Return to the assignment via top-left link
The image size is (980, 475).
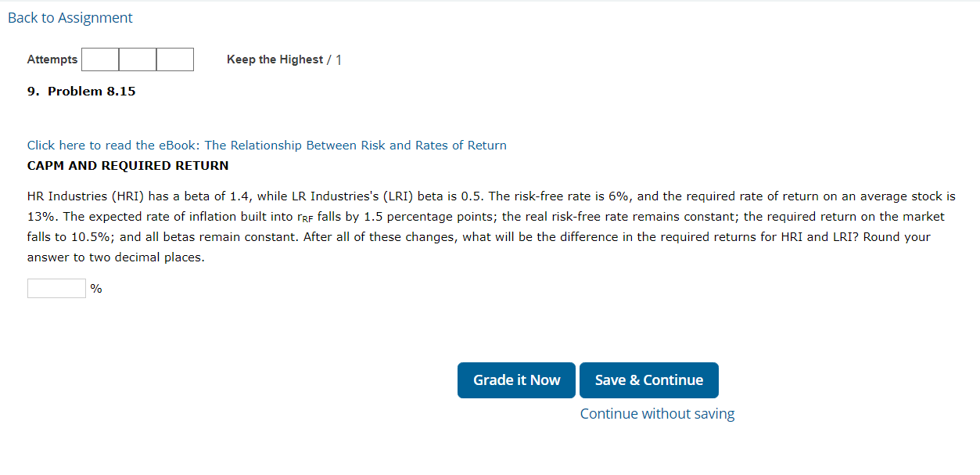click(x=70, y=17)
